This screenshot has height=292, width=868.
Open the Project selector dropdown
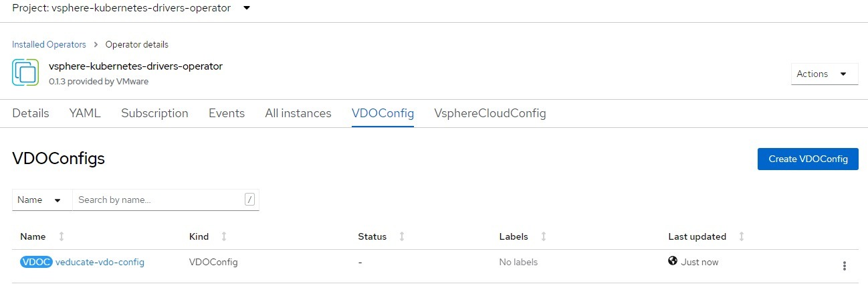pos(132,8)
